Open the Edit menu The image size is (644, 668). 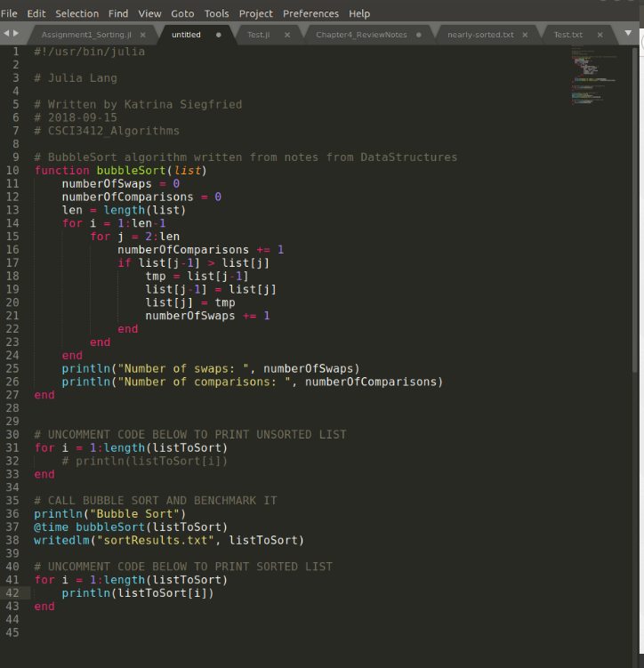point(36,13)
